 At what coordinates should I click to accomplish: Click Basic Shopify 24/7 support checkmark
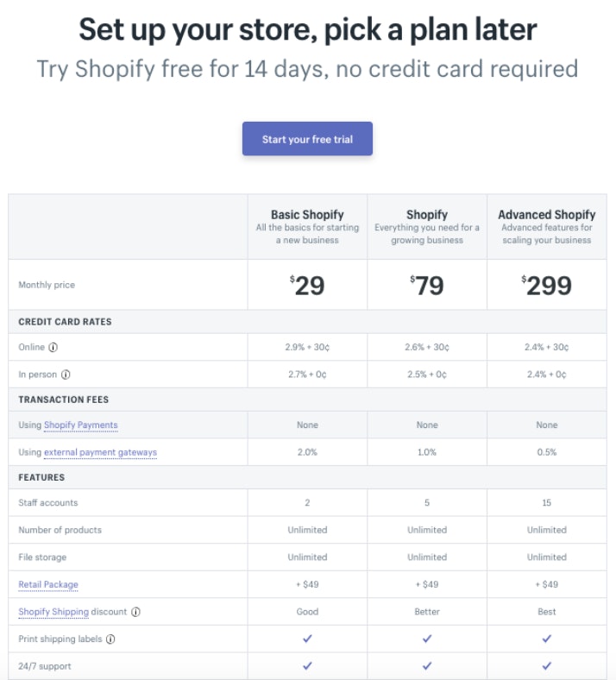307,665
